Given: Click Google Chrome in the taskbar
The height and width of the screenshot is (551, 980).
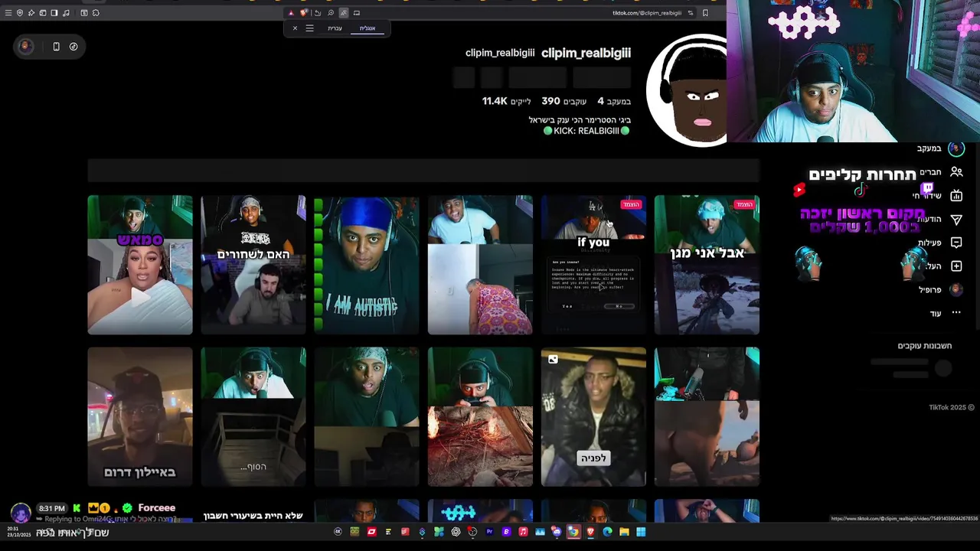Looking at the screenshot, I should click(573, 532).
